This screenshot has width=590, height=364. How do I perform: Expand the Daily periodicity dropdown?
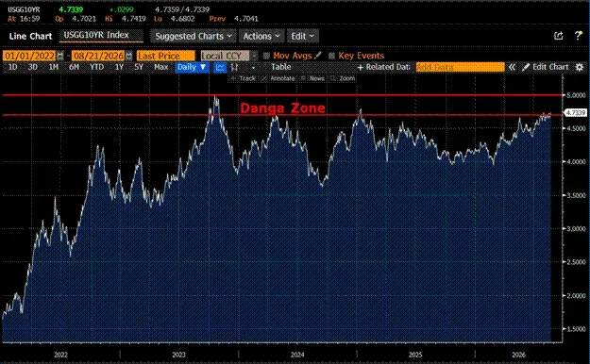192,67
